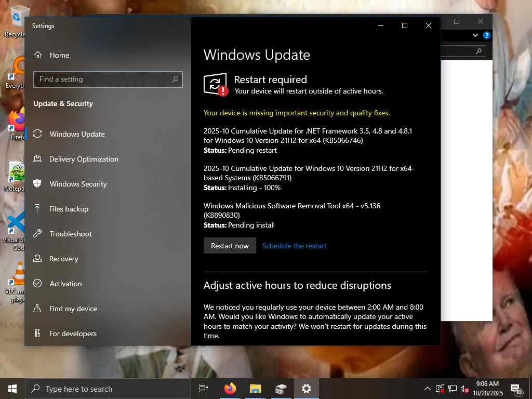532x399 pixels.
Task: Click 'Your device is missing important security' warning
Action: 297,113
